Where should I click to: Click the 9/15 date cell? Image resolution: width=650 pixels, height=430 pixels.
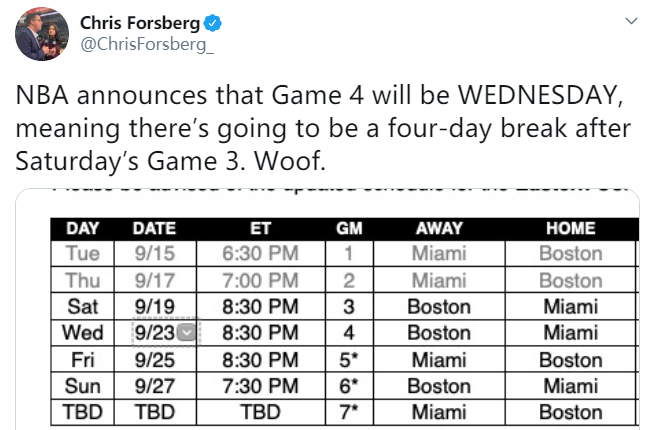155,254
